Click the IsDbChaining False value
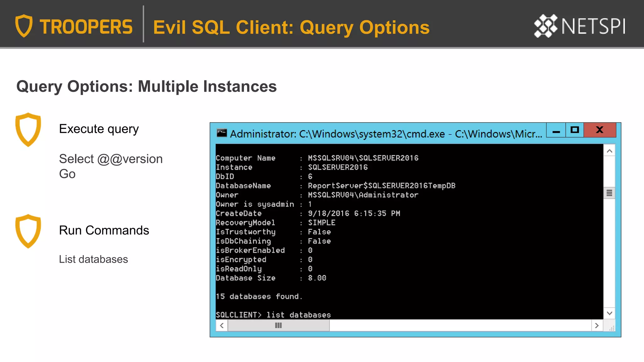This screenshot has height=362, width=644. pos(319,241)
